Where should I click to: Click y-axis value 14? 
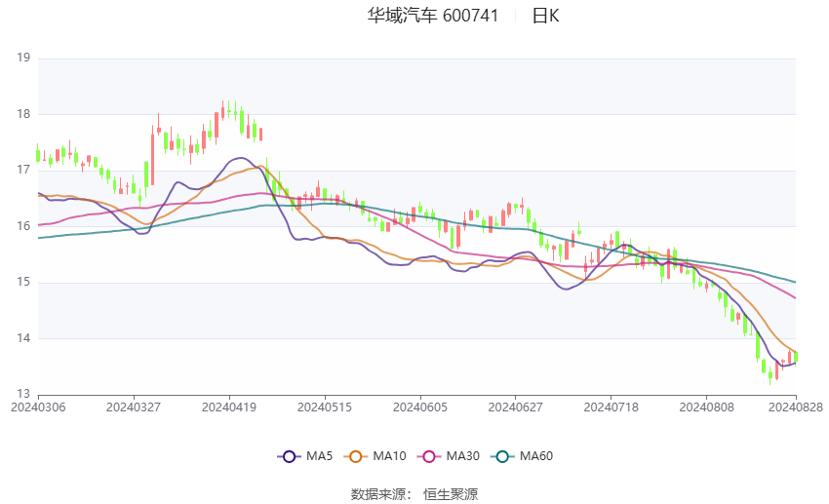pyautogui.click(x=23, y=338)
